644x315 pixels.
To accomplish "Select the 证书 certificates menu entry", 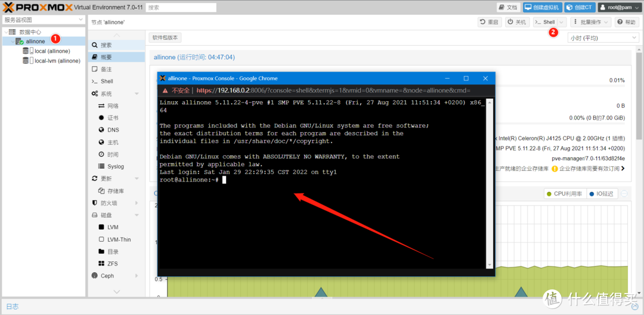I will tap(116, 118).
